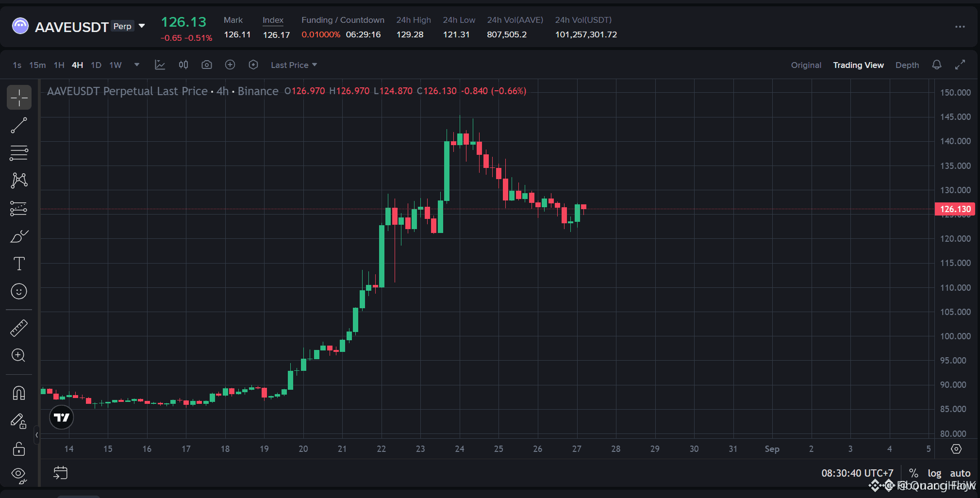Image resolution: width=980 pixels, height=498 pixels.
Task: Open the three-dot more options menu
Action: click(x=960, y=27)
